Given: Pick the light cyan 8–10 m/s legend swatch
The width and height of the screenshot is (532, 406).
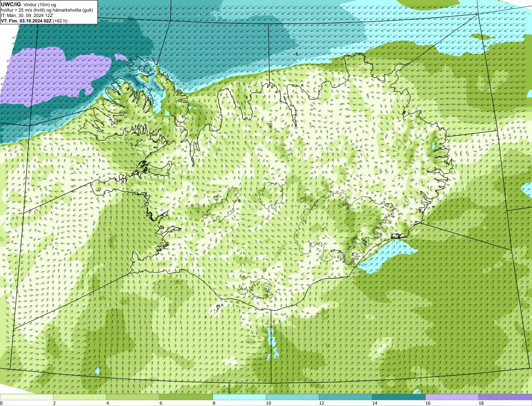Looking at the screenshot, I should 239,397.
